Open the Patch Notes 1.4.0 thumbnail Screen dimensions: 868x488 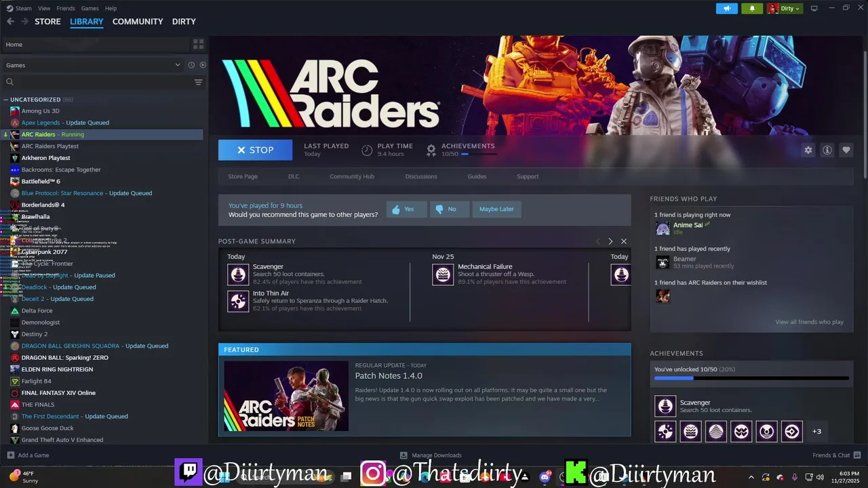pos(286,396)
